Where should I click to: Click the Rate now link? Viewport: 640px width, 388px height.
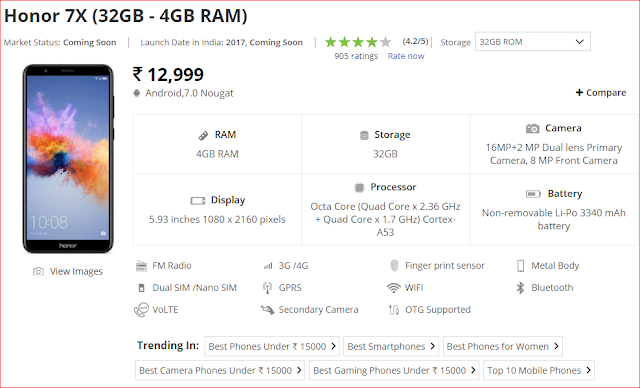pyautogui.click(x=406, y=56)
